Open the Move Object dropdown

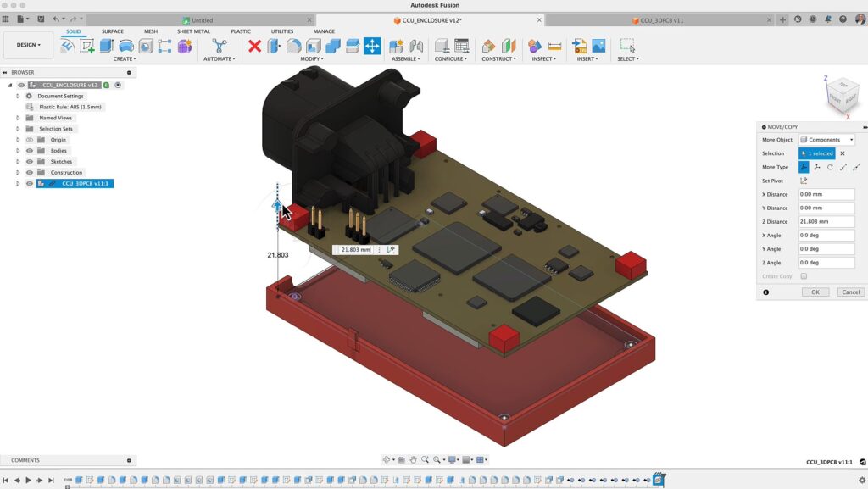pyautogui.click(x=828, y=140)
